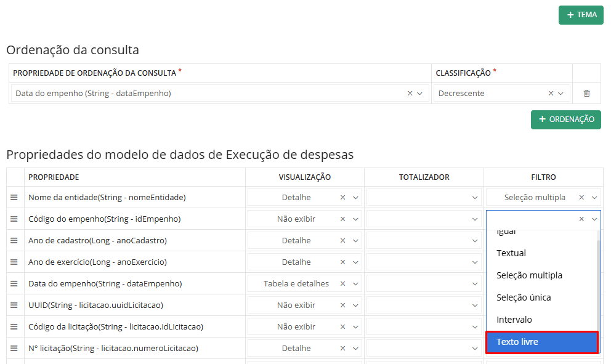The image size is (611, 364).
Task: Clear the Data do empenho ordering selection
Action: (x=410, y=93)
